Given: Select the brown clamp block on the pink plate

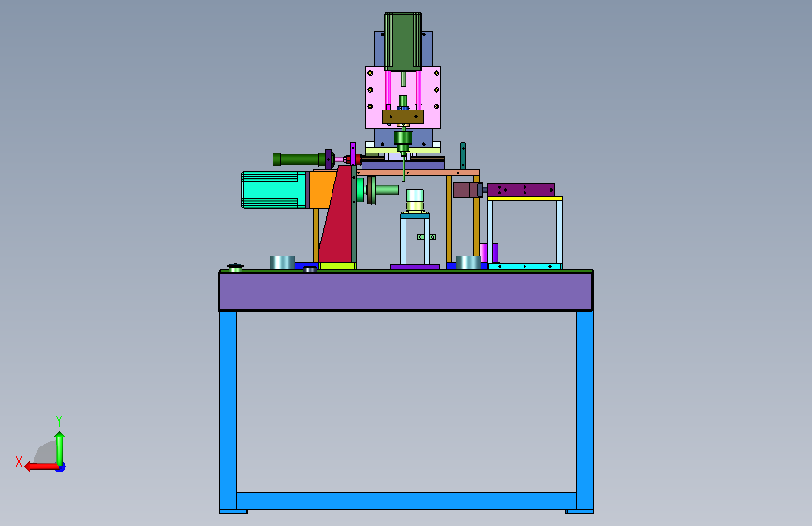Looking at the screenshot, I should point(403,116).
